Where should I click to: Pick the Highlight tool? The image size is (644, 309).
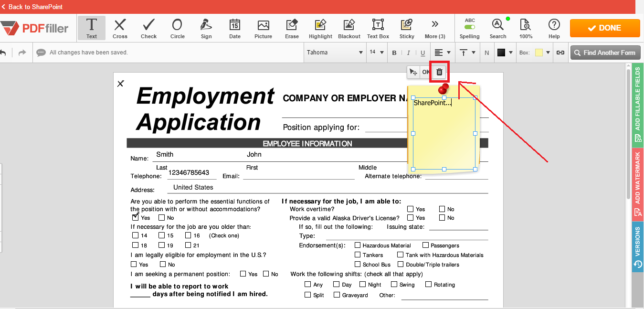pyautogui.click(x=320, y=28)
